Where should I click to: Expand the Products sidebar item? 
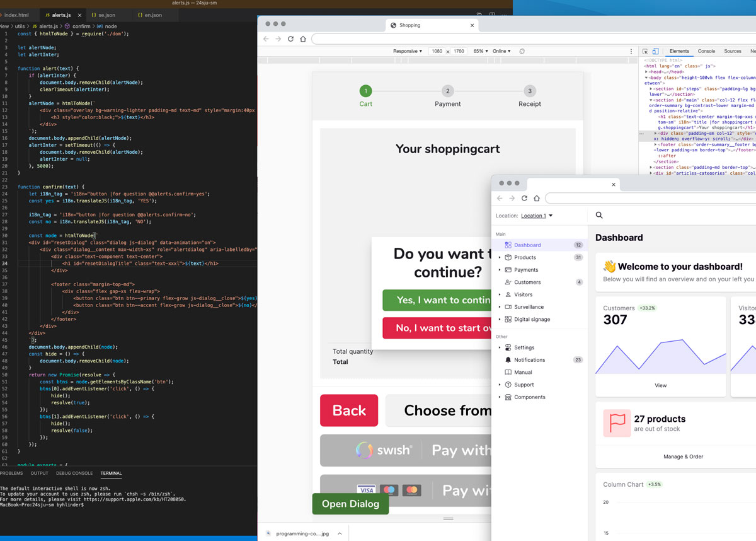[500, 257]
